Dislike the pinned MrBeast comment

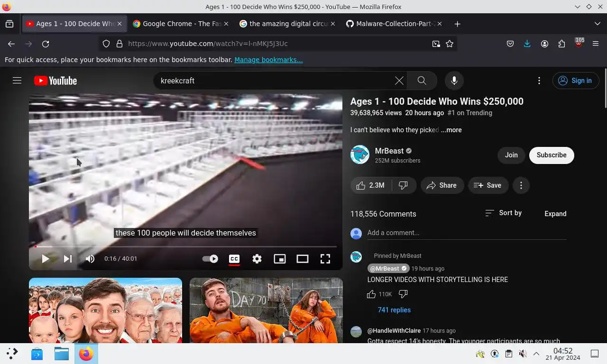point(403,294)
